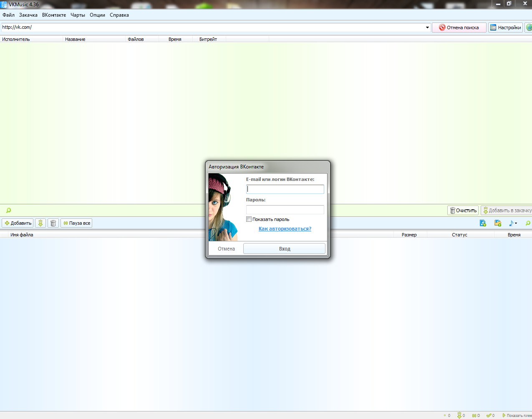
Task: Expand the address bar dropdown arrow
Action: pos(427,28)
